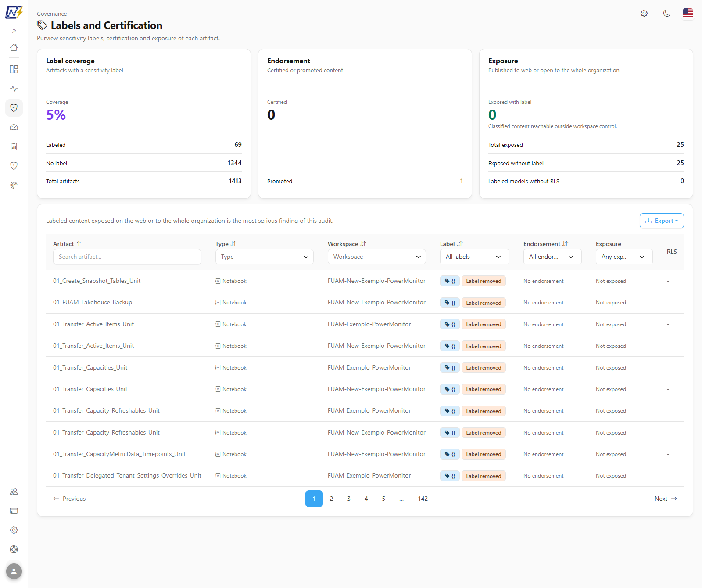Change language via the US flag icon
The width and height of the screenshot is (702, 588).
[688, 13]
